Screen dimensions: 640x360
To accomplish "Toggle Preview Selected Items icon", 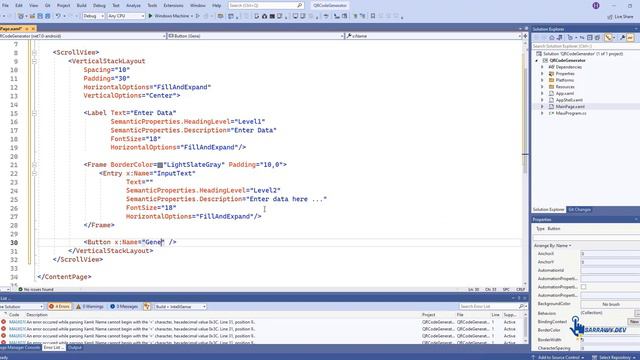I will tap(630, 38).
